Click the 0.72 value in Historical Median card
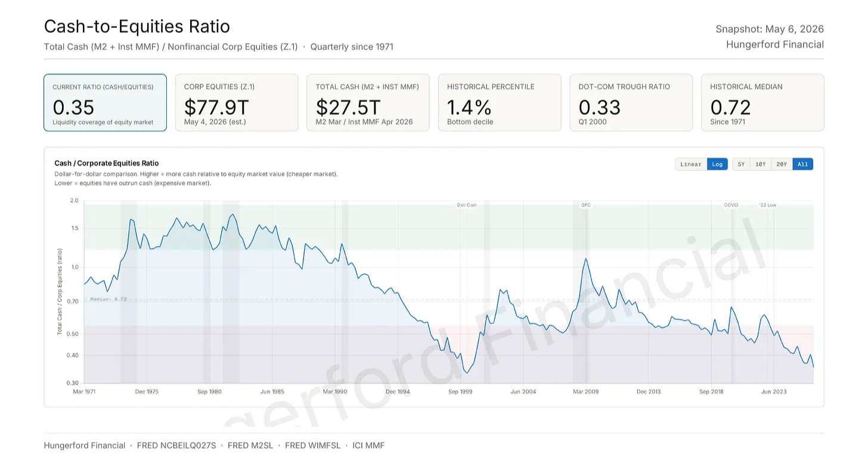The height and width of the screenshot is (464, 868). point(731,107)
